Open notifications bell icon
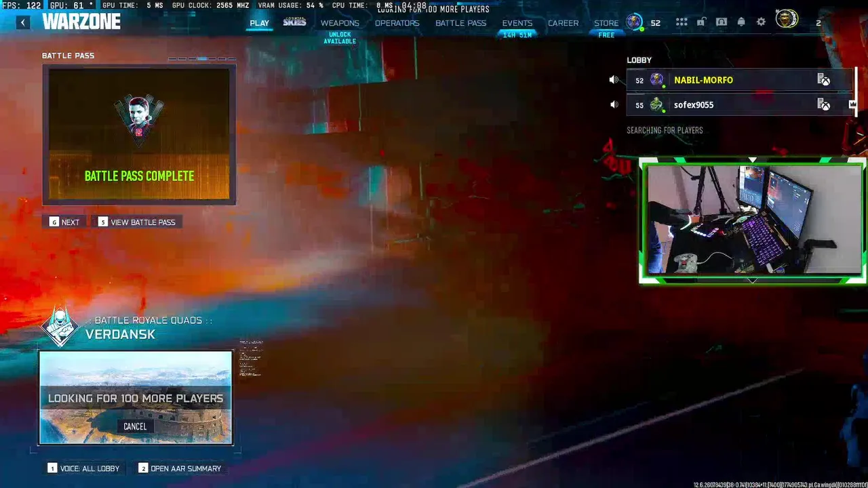Screen dimensions: 868x488 point(741,22)
